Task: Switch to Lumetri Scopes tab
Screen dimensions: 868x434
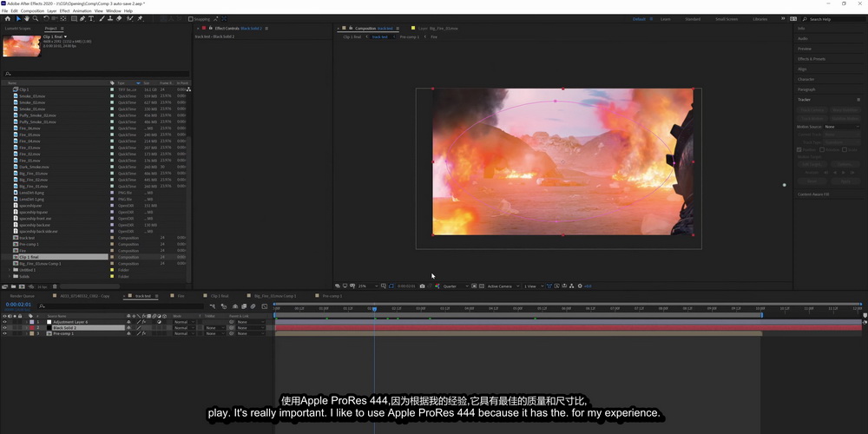Action: 17,29
